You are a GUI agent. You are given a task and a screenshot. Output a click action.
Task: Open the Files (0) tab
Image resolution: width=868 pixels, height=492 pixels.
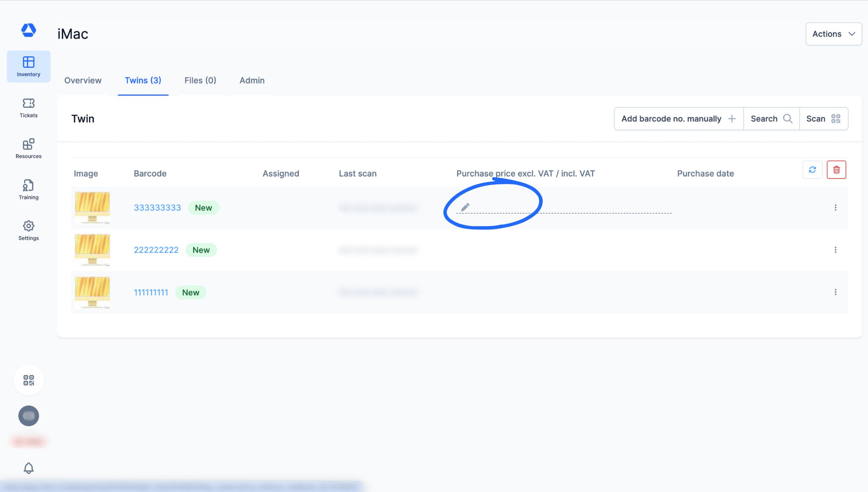tap(200, 80)
